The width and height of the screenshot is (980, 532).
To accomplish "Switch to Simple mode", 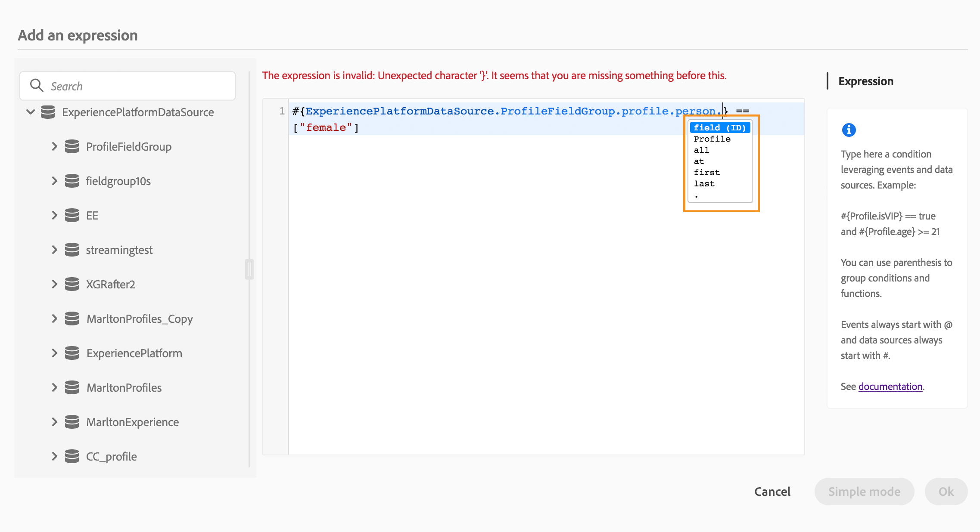I will point(864,492).
